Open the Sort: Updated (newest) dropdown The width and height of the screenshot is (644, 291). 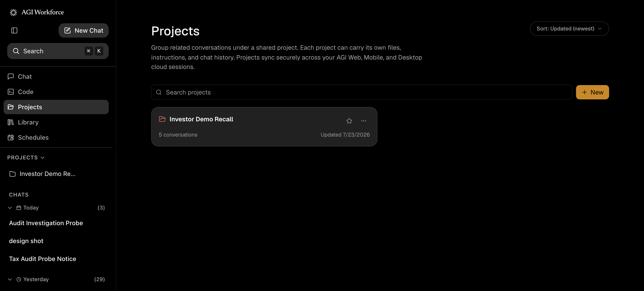569,29
